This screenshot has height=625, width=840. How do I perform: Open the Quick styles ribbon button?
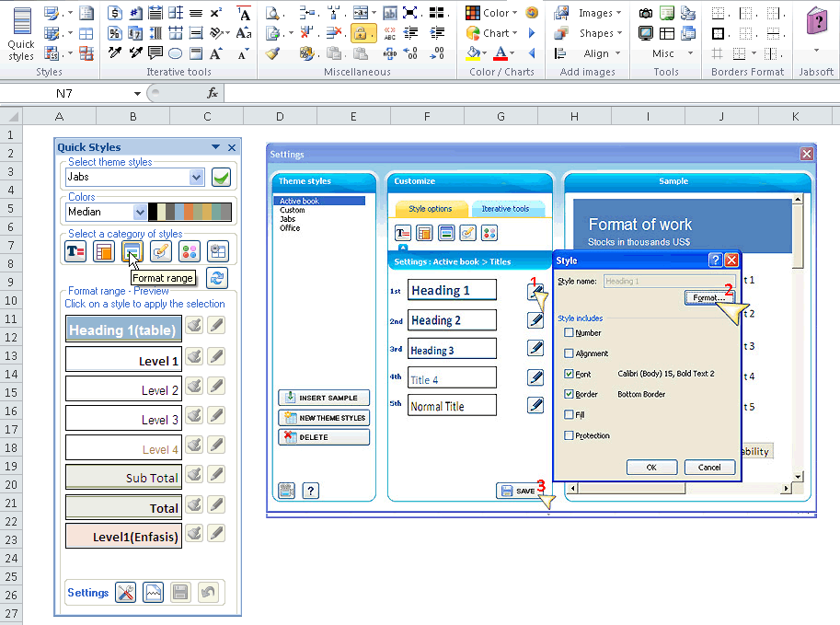[x=21, y=34]
